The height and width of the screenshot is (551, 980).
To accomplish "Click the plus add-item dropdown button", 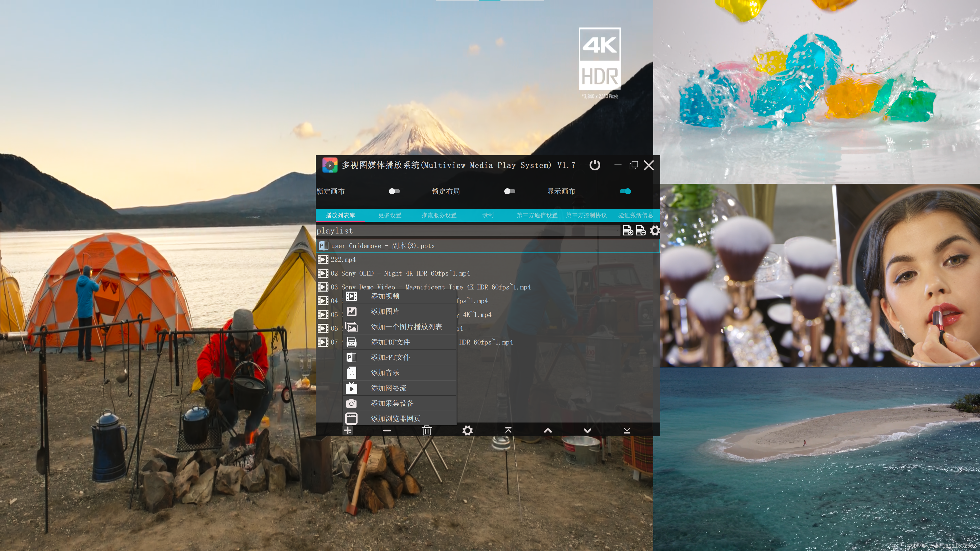I will tap(347, 430).
